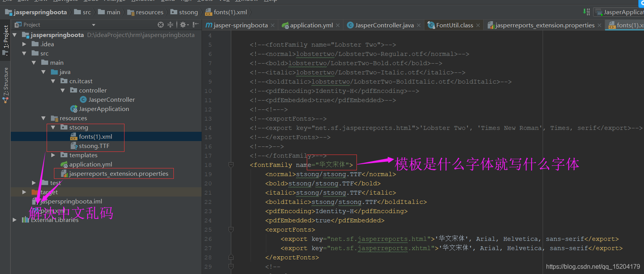This screenshot has height=274, width=644.
Task: Collapse the controller package arrow
Action: click(x=63, y=91)
